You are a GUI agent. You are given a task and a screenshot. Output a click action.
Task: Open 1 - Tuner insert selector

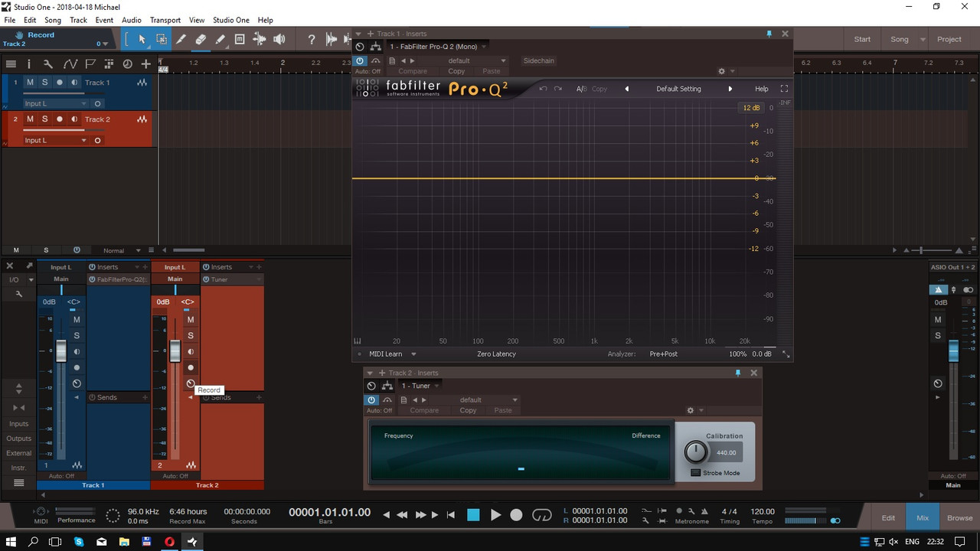[x=420, y=386]
